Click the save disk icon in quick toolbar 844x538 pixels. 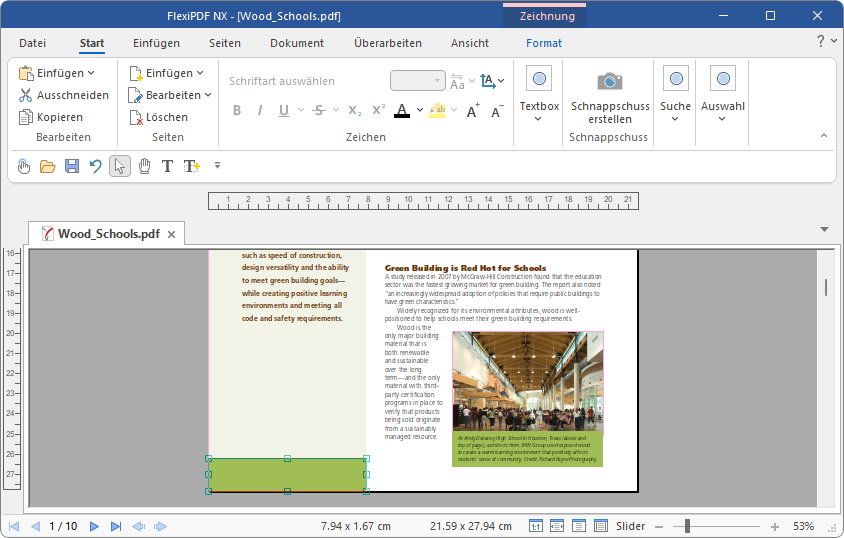pyautogui.click(x=72, y=166)
